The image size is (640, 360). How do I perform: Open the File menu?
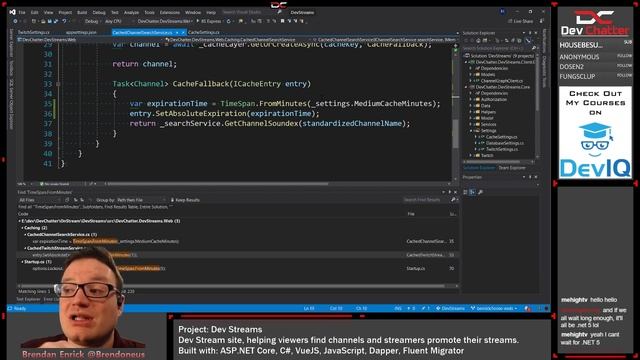click(x=22, y=13)
